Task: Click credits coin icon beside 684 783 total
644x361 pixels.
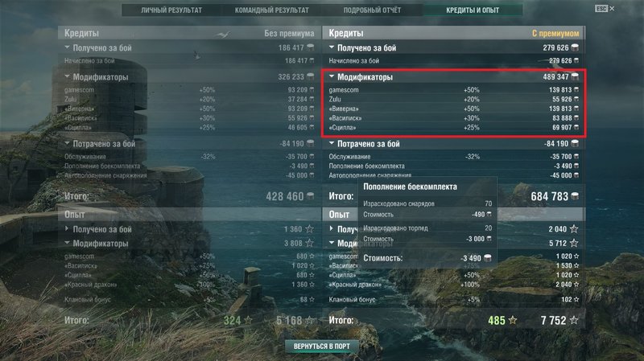Action: [575, 196]
